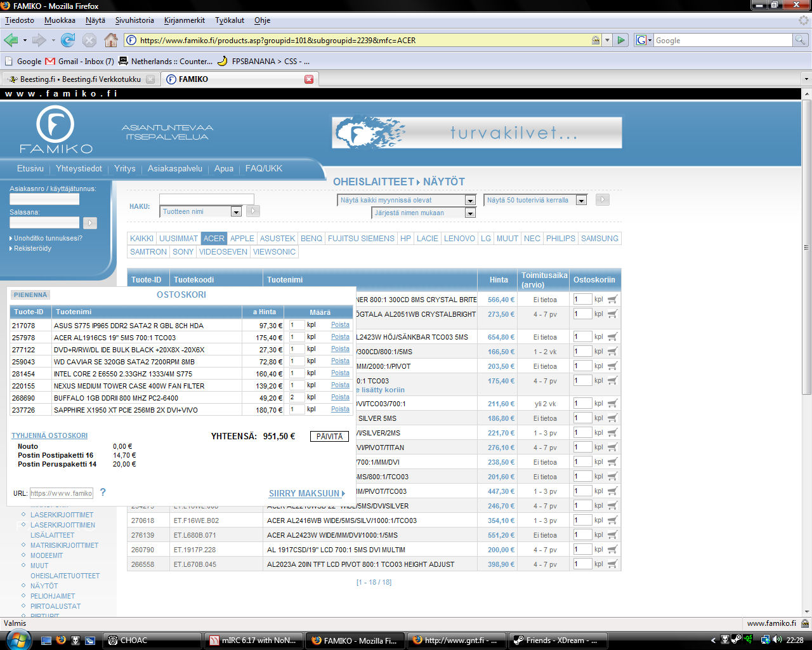Open the 'Tuotteen nimi' search type dropdown
Viewport: 812px width, 650px height.
pyautogui.click(x=236, y=212)
